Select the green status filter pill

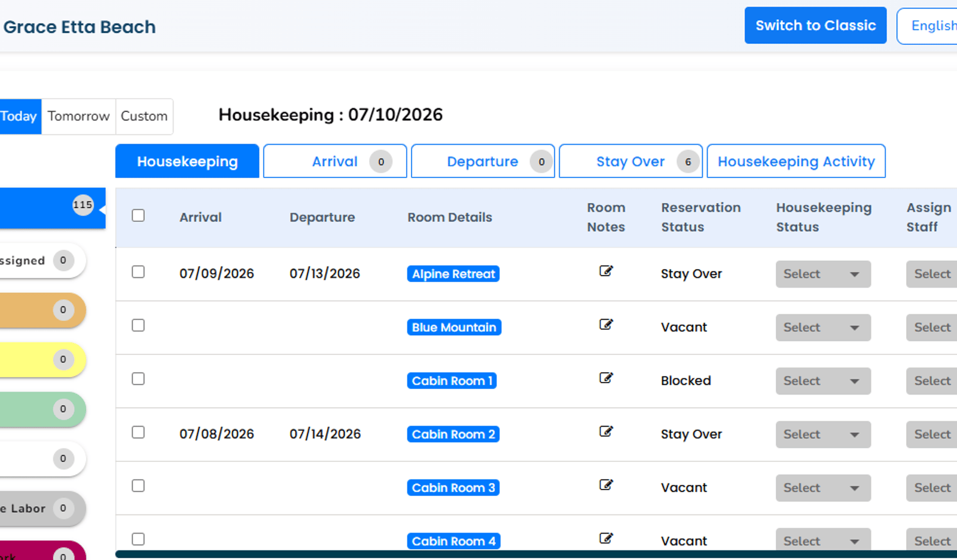coord(42,409)
